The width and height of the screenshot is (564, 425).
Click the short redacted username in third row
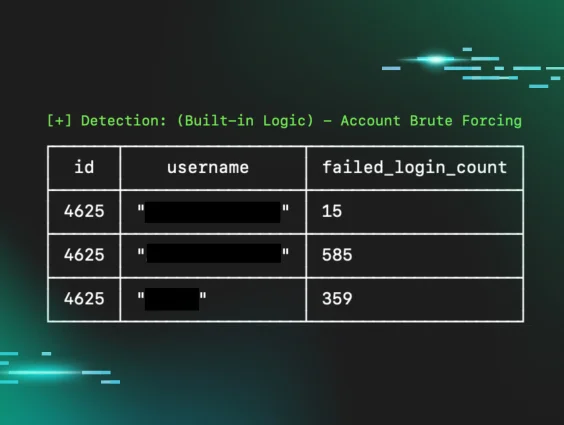[x=172, y=299]
